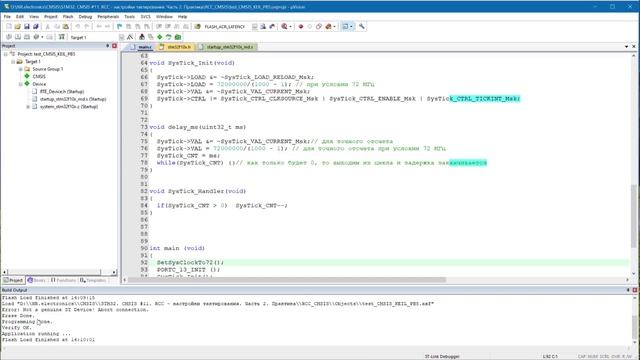Image resolution: width=640 pixels, height=360 pixels.
Task: Open Find in Files
Action: tap(198, 27)
